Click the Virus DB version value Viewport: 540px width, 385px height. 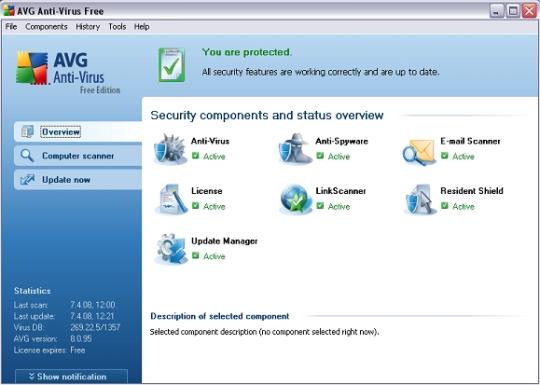[x=95, y=327]
